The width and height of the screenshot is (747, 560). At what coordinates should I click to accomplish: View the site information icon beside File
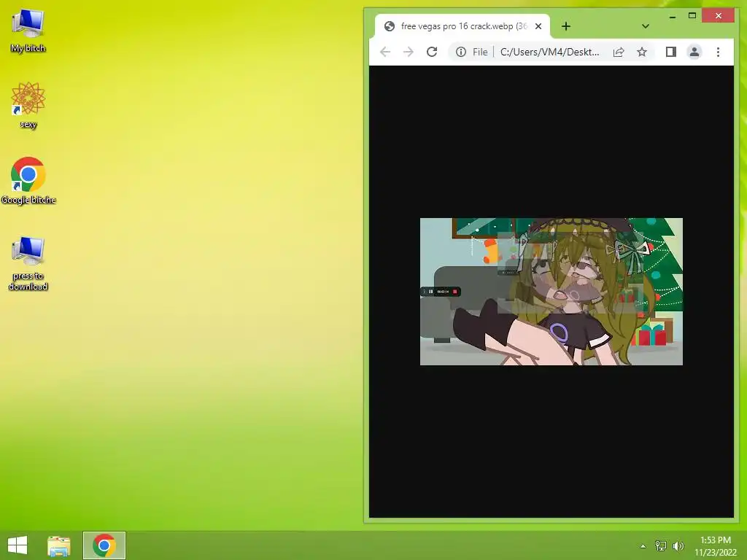[461, 52]
